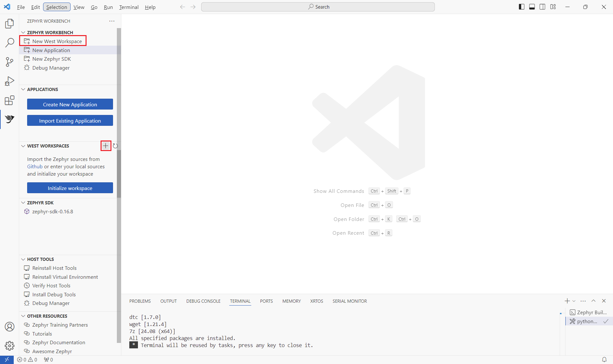
Task: Switch to the Serial Monitor tab
Action: [x=350, y=301]
